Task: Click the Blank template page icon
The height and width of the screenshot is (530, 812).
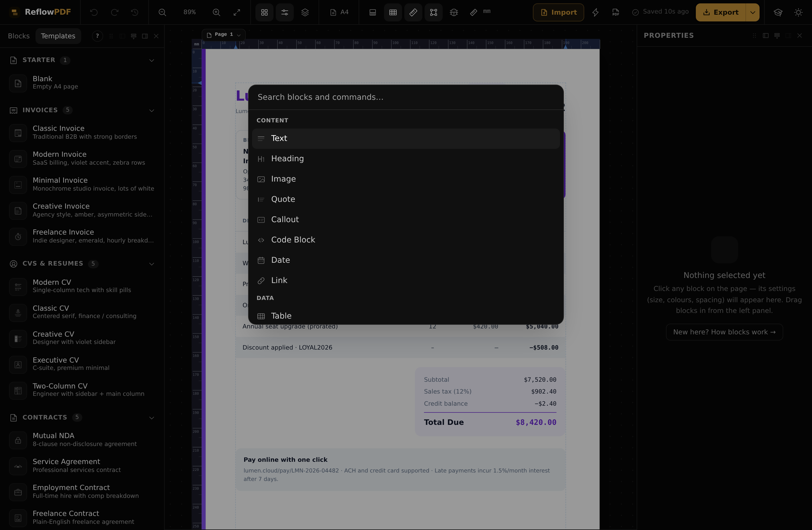Action: click(18, 83)
